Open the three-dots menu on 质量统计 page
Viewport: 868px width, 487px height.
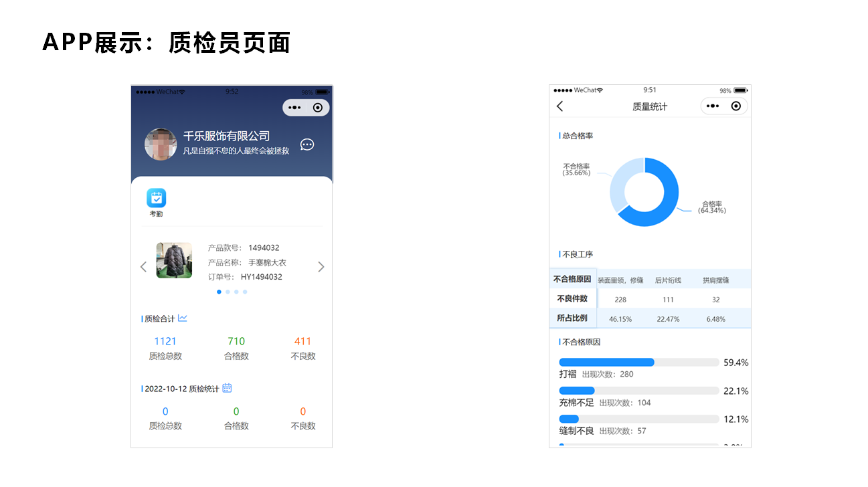(713, 106)
